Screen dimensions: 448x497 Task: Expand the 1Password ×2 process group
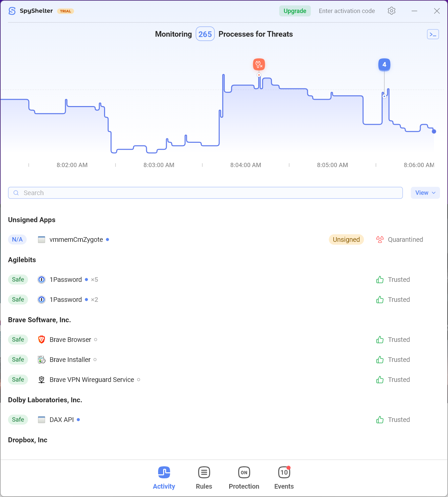point(94,300)
